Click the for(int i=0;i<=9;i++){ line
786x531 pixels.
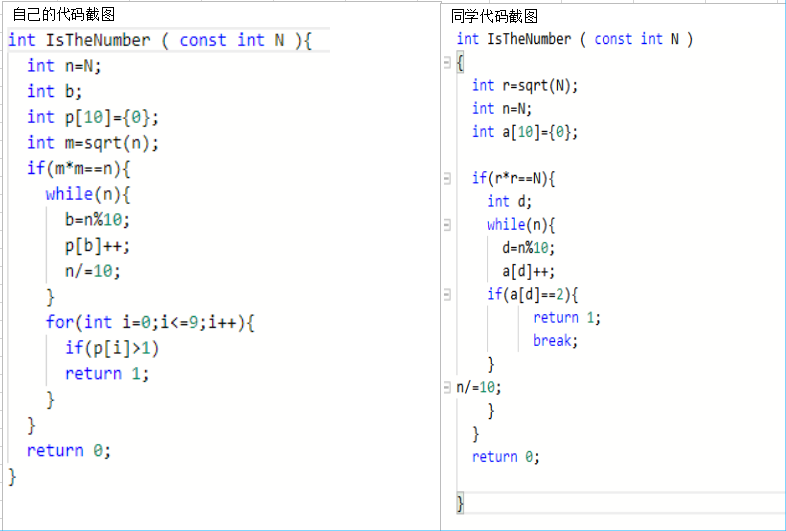(x=150, y=322)
